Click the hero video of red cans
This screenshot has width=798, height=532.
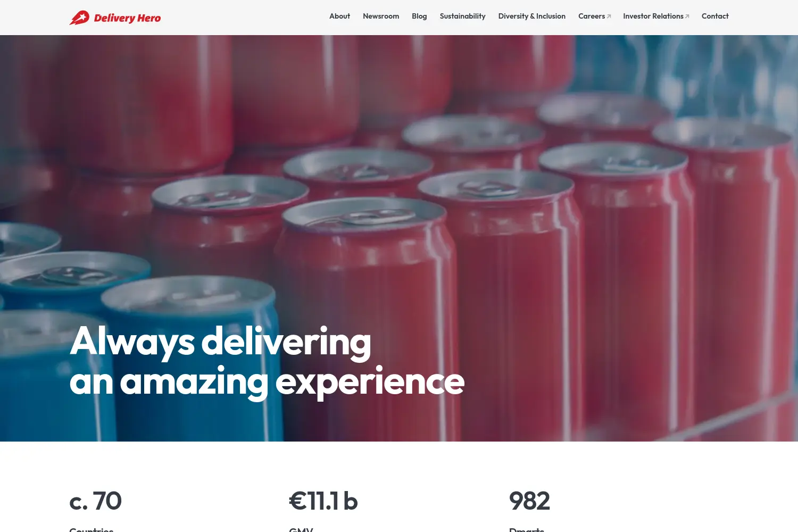pyautogui.click(x=399, y=238)
